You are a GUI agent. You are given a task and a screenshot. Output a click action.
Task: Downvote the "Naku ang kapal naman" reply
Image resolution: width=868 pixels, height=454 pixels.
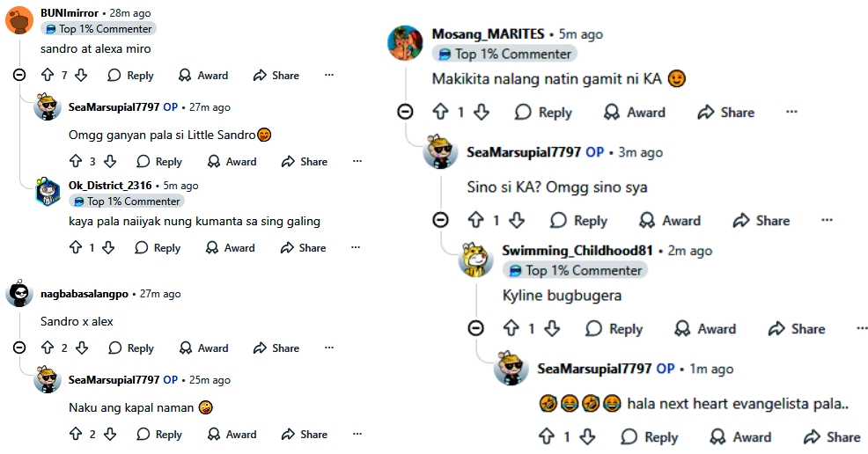point(110,435)
